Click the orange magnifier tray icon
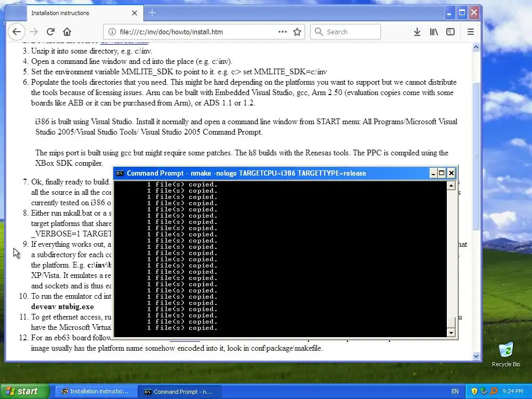This screenshot has width=532, height=399. point(494,392)
